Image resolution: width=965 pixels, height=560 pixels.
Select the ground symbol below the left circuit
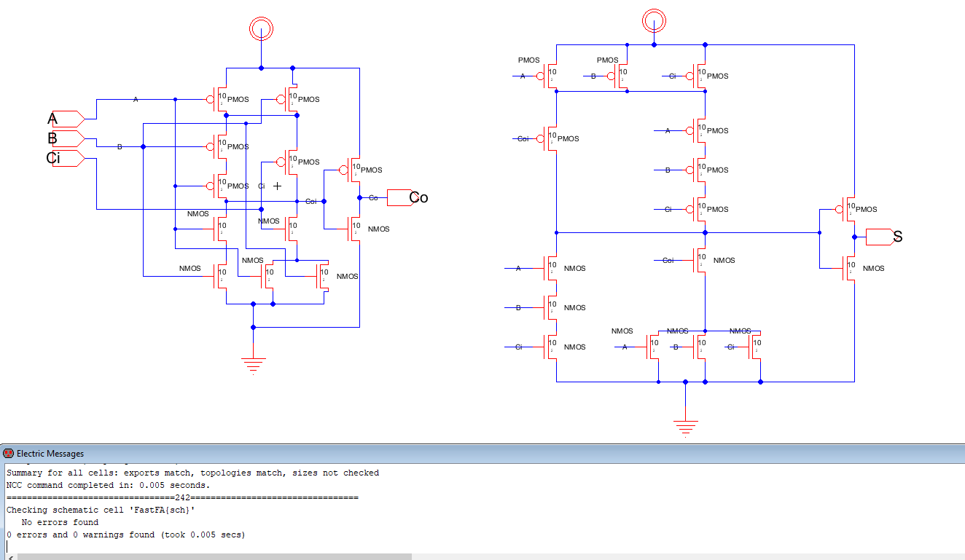tap(253, 365)
